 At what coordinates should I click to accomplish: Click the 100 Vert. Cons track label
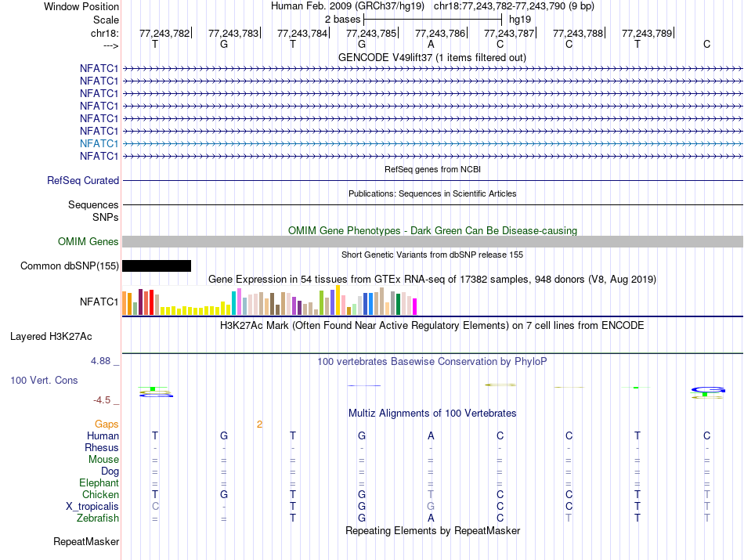point(44,380)
